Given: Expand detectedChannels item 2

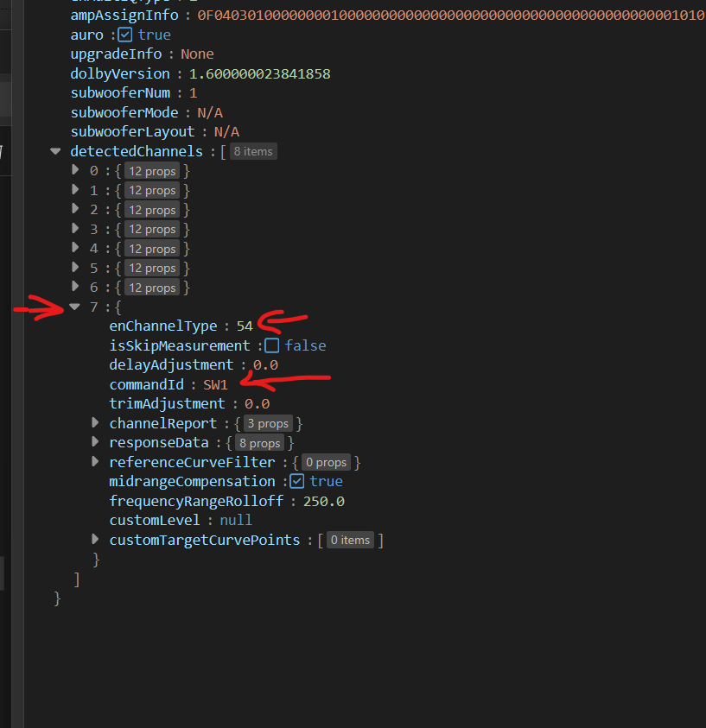Looking at the screenshot, I should click(75, 210).
